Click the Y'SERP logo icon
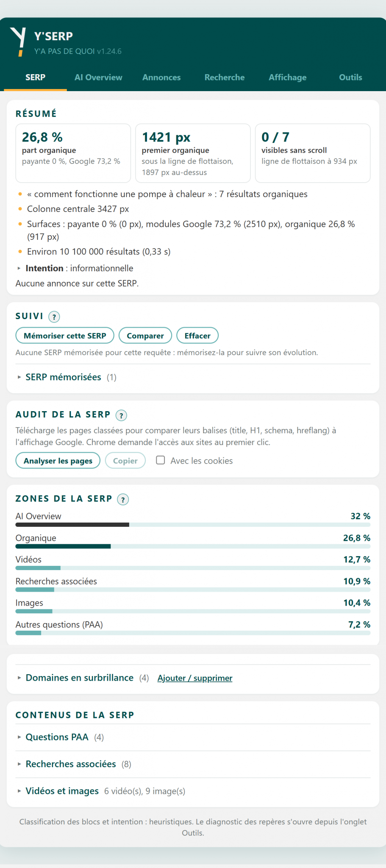The height and width of the screenshot is (868, 386). tap(18, 42)
